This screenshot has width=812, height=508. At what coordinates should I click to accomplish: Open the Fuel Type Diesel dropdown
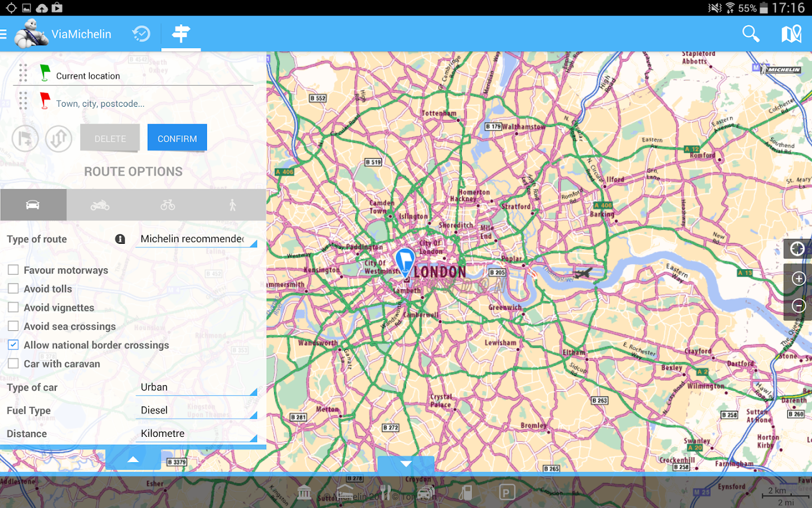(x=196, y=410)
